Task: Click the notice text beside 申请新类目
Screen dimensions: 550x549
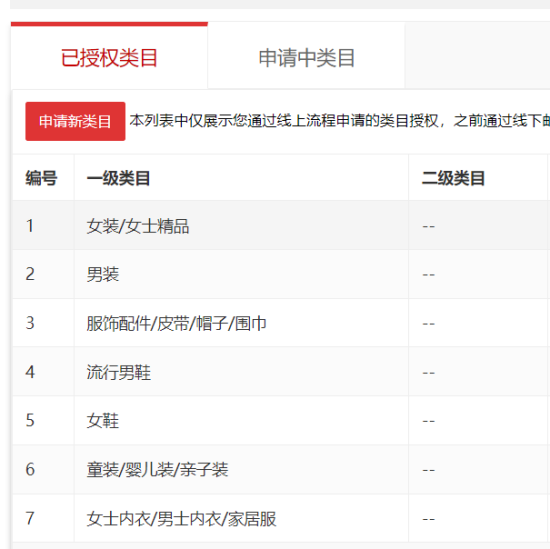Action: [x=340, y=121]
